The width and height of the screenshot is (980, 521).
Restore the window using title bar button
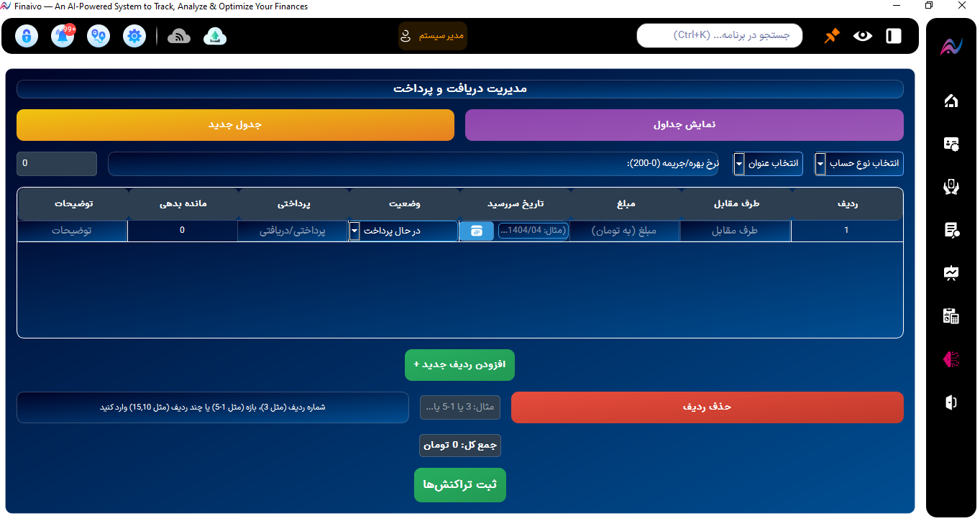pyautogui.click(x=929, y=6)
